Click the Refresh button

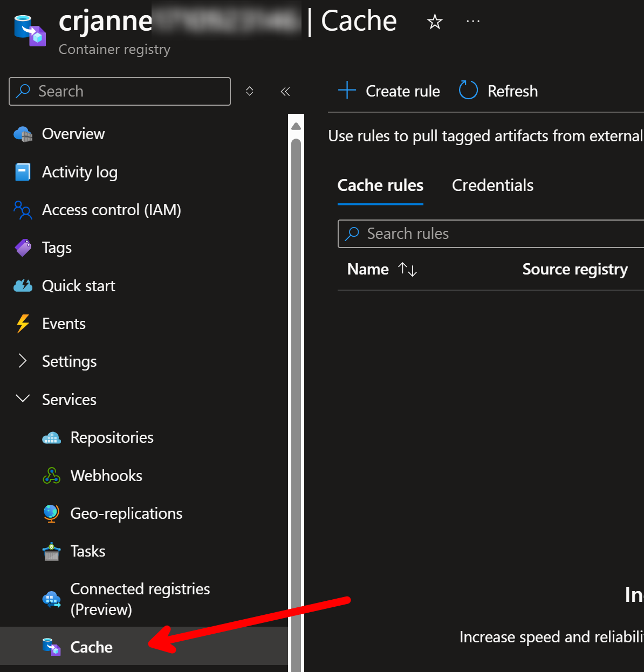click(x=498, y=91)
